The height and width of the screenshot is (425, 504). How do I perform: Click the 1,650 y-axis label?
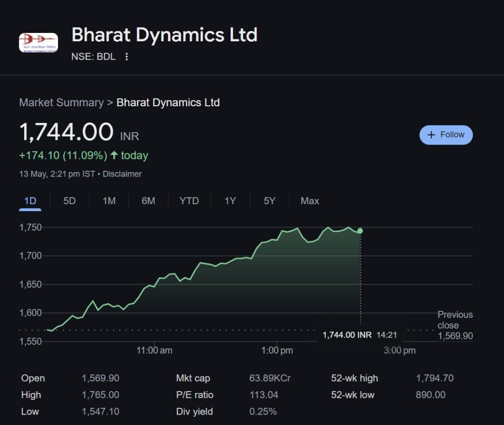click(x=31, y=284)
